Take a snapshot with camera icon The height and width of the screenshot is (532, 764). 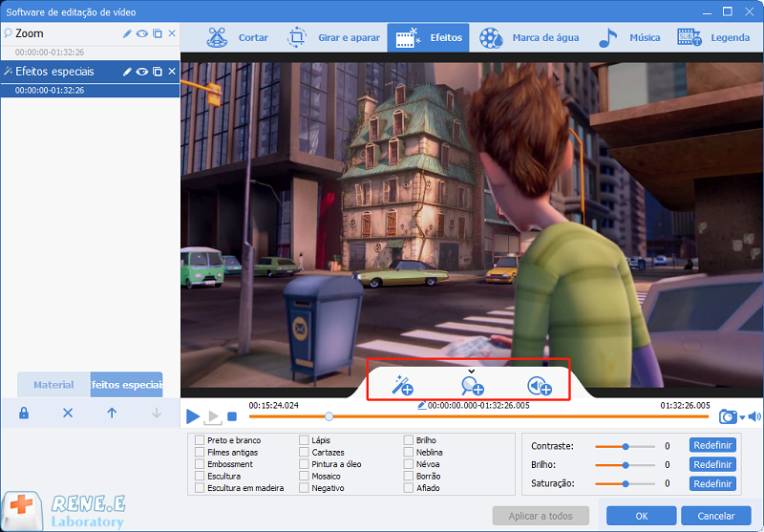728,417
